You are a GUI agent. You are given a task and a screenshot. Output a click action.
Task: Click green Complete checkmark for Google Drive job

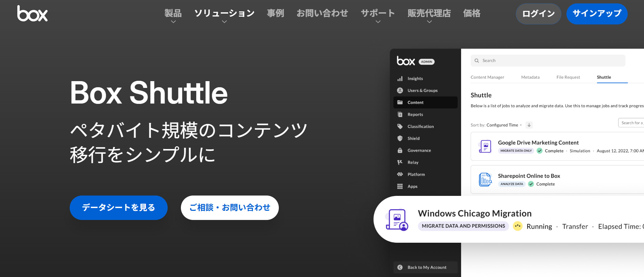point(540,151)
